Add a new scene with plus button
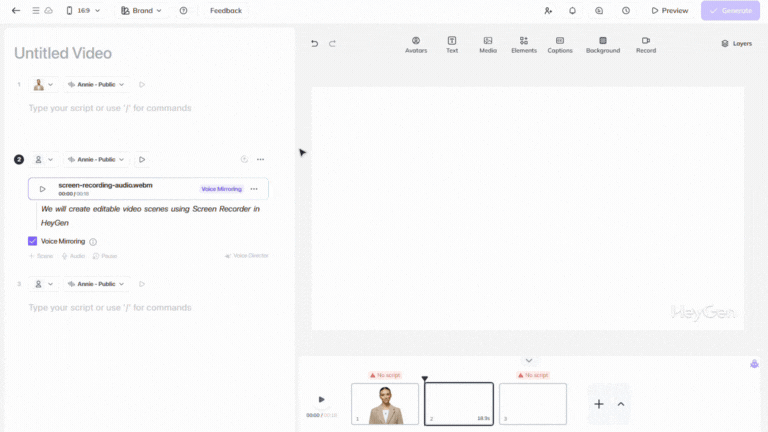The width and height of the screenshot is (768, 432). pos(599,404)
